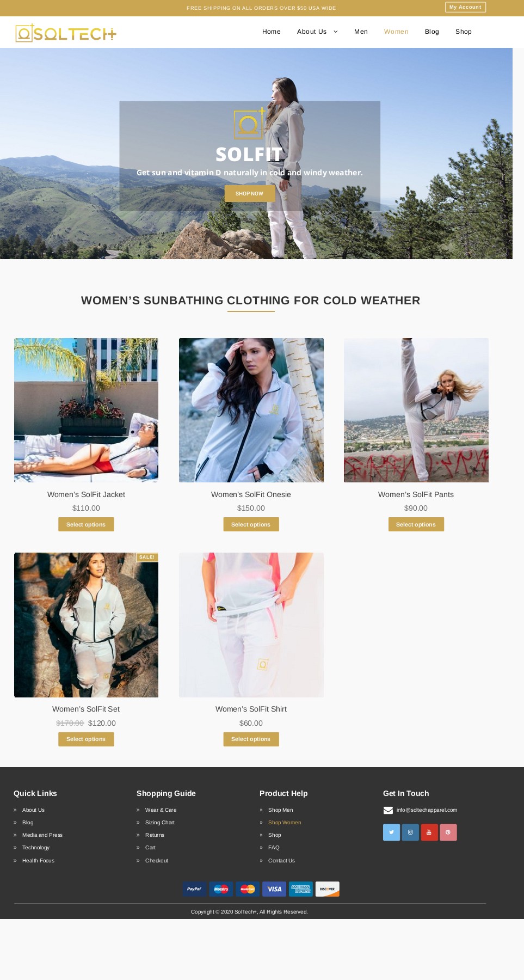Open the Sizing Chart footer link

[160, 823]
